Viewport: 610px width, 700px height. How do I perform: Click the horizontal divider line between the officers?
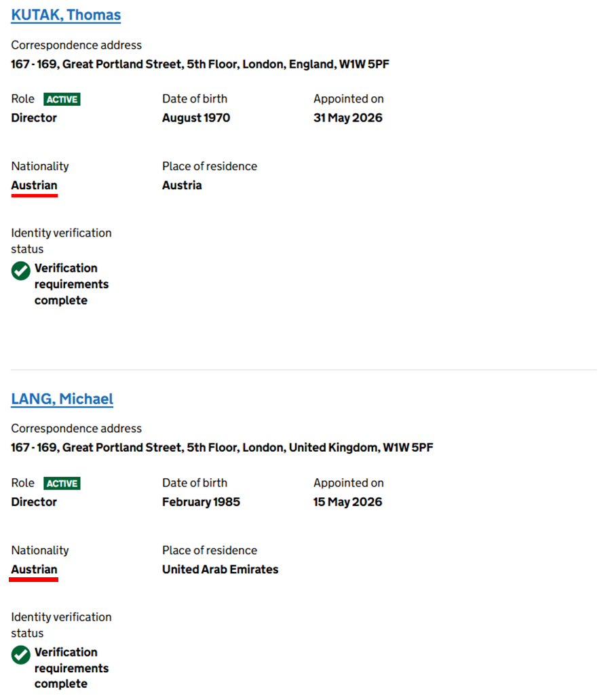tap(304, 370)
